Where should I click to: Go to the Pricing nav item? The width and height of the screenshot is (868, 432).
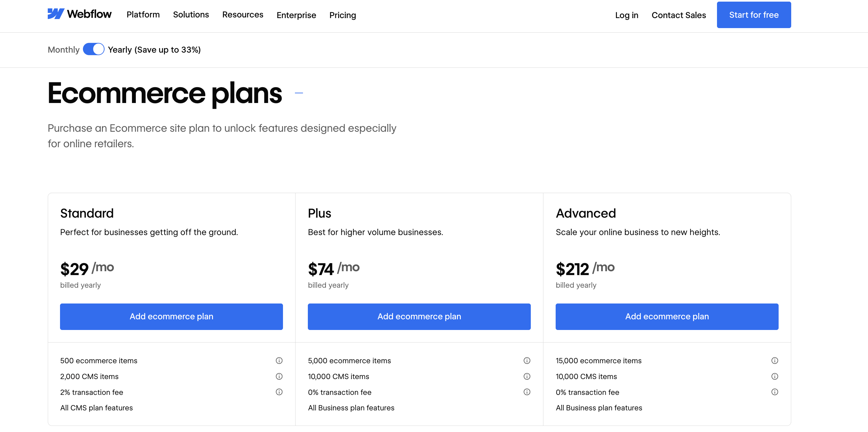click(x=342, y=15)
